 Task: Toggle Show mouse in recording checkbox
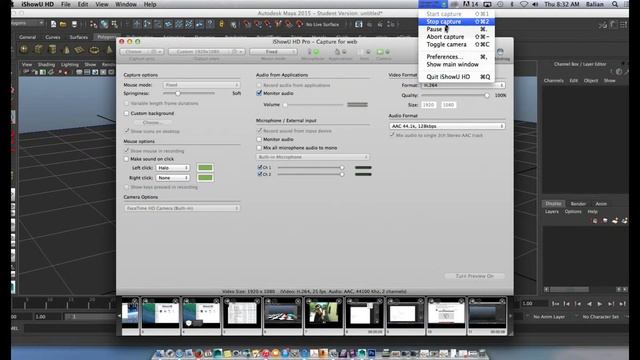[x=127, y=151]
